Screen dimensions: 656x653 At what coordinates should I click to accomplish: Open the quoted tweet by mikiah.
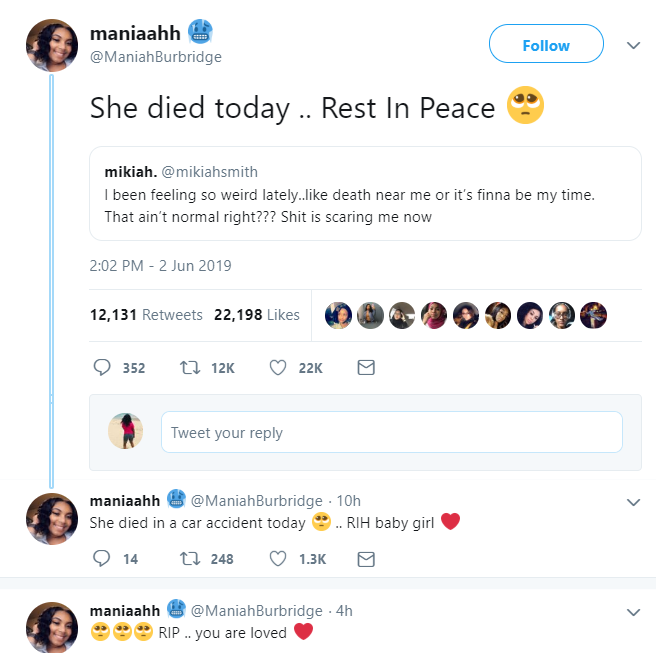365,193
